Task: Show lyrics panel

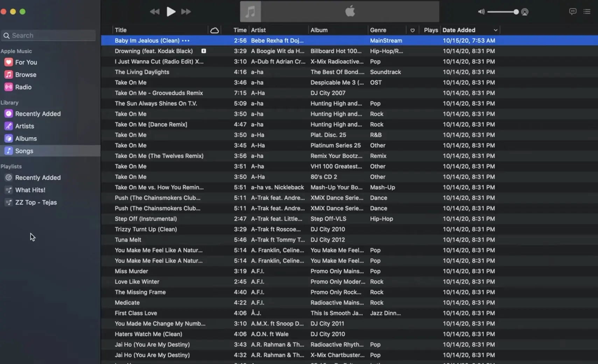Action: pyautogui.click(x=572, y=12)
